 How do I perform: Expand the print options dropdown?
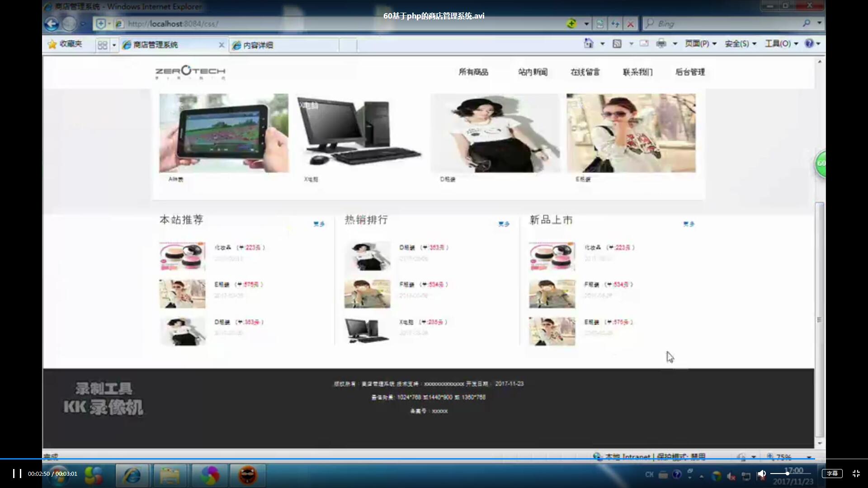pyautogui.click(x=675, y=44)
